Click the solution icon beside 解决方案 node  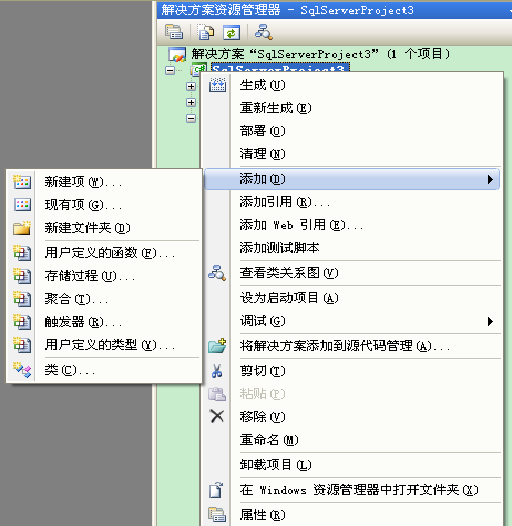(177, 54)
